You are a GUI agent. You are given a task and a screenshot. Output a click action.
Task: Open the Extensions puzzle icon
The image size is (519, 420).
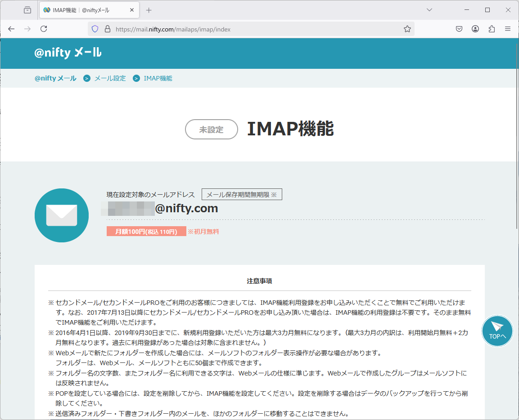(x=492, y=29)
